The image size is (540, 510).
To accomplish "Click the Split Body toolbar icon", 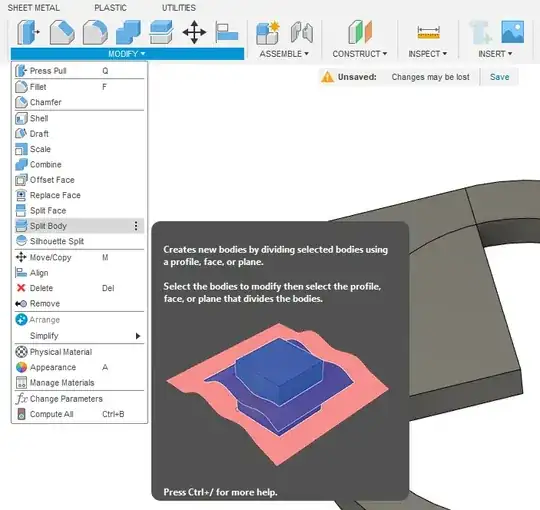I will [161, 32].
